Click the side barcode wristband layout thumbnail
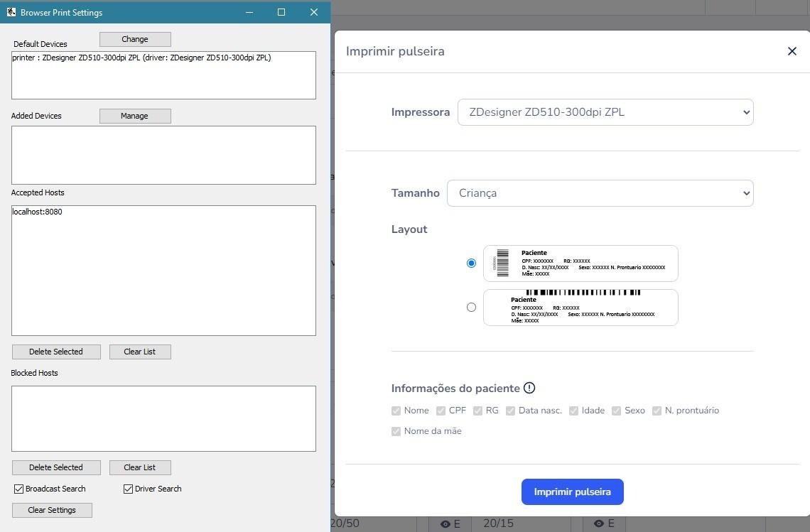 tap(580, 264)
